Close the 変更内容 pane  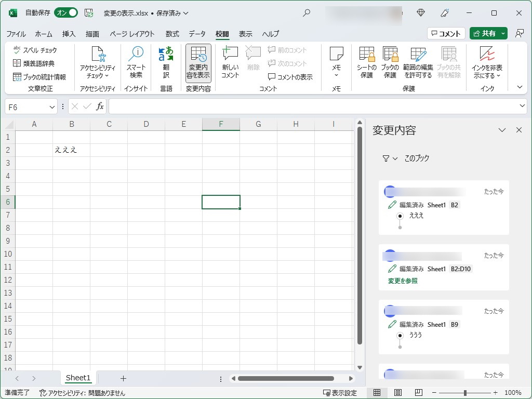pyautogui.click(x=519, y=130)
